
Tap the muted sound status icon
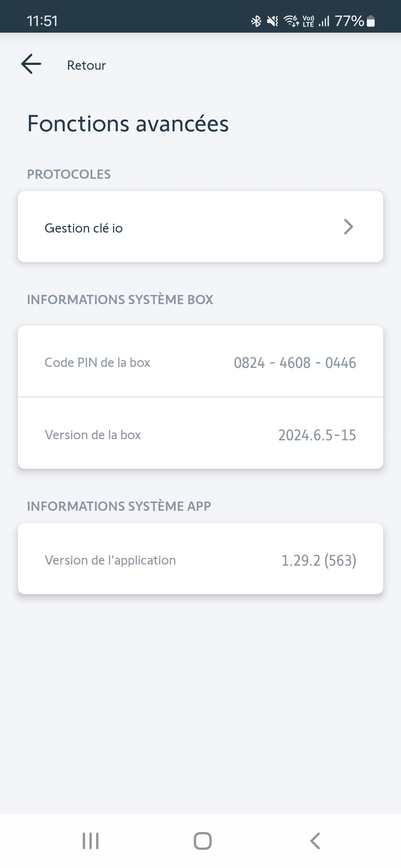pos(273,21)
